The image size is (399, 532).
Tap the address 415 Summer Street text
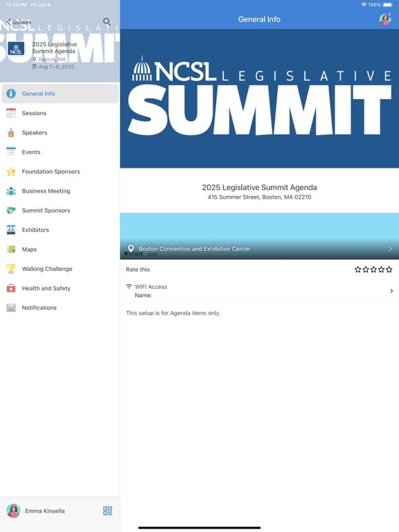[x=259, y=197]
